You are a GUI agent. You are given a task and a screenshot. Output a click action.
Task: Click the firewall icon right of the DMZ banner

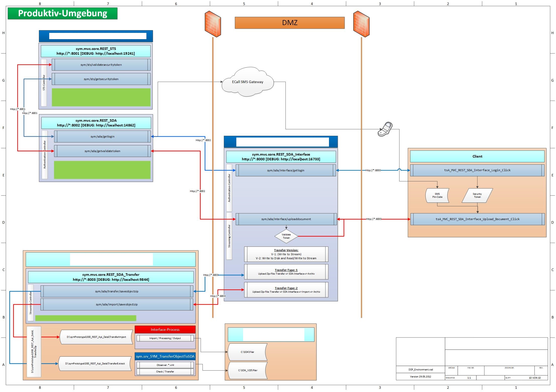pyautogui.click(x=361, y=24)
